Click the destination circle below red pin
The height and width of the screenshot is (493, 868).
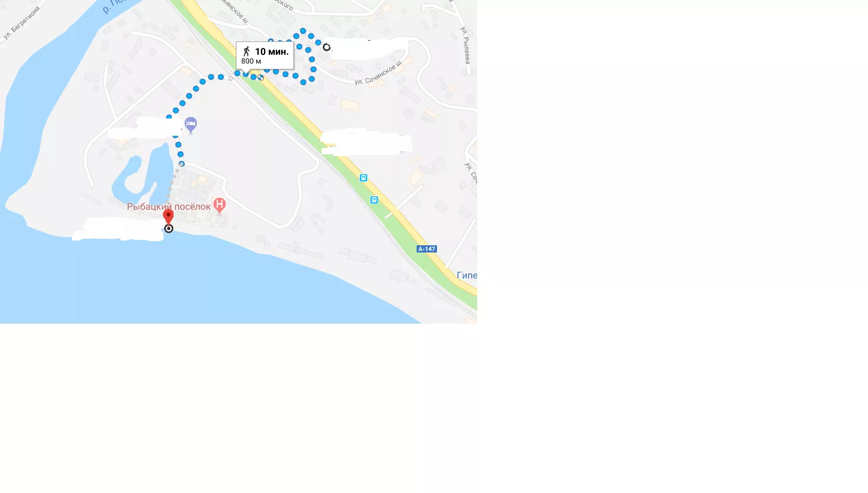(169, 229)
